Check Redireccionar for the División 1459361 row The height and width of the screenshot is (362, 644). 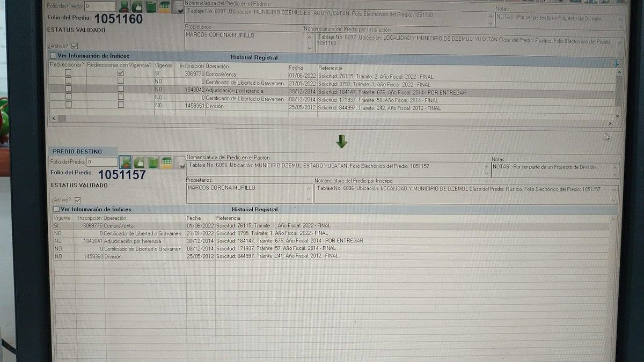pos(68,105)
